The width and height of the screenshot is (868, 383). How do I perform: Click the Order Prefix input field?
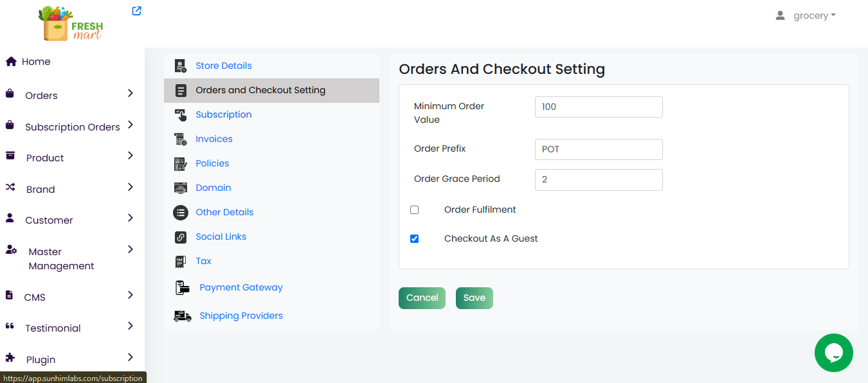(x=598, y=149)
